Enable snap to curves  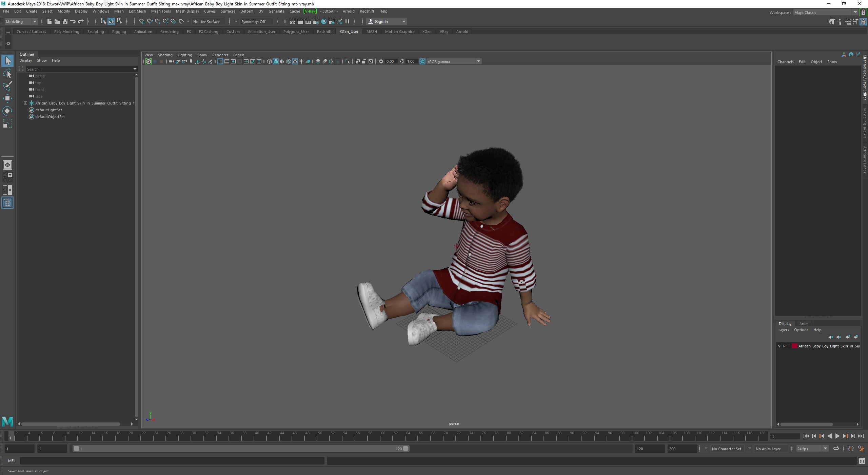pos(150,21)
